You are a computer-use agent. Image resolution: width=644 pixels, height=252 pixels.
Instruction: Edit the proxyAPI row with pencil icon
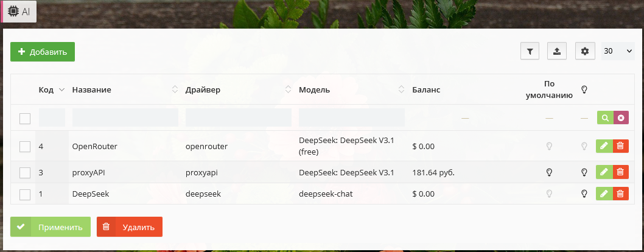604,172
